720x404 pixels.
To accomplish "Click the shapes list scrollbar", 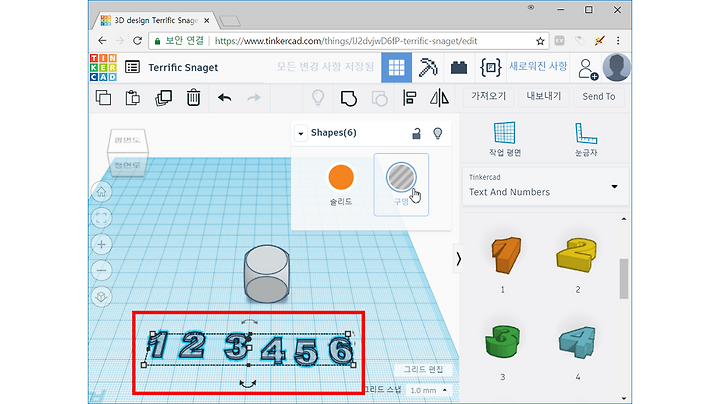I will coord(624,279).
